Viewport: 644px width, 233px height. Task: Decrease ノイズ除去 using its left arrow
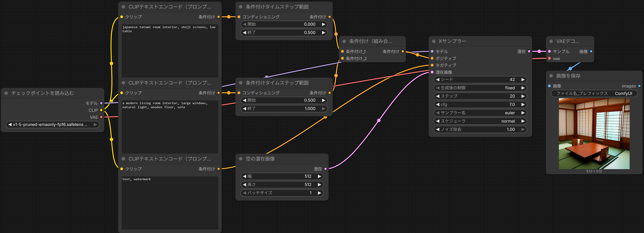click(438, 129)
